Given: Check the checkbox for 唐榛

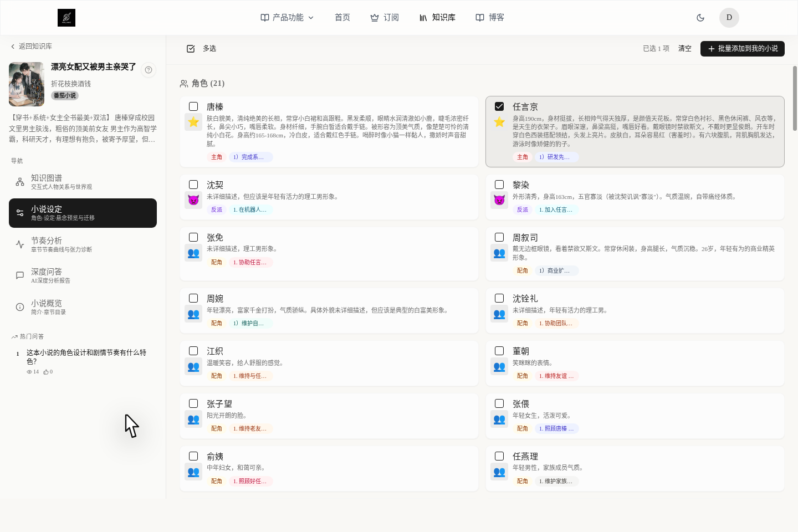Looking at the screenshot, I should 193,106.
